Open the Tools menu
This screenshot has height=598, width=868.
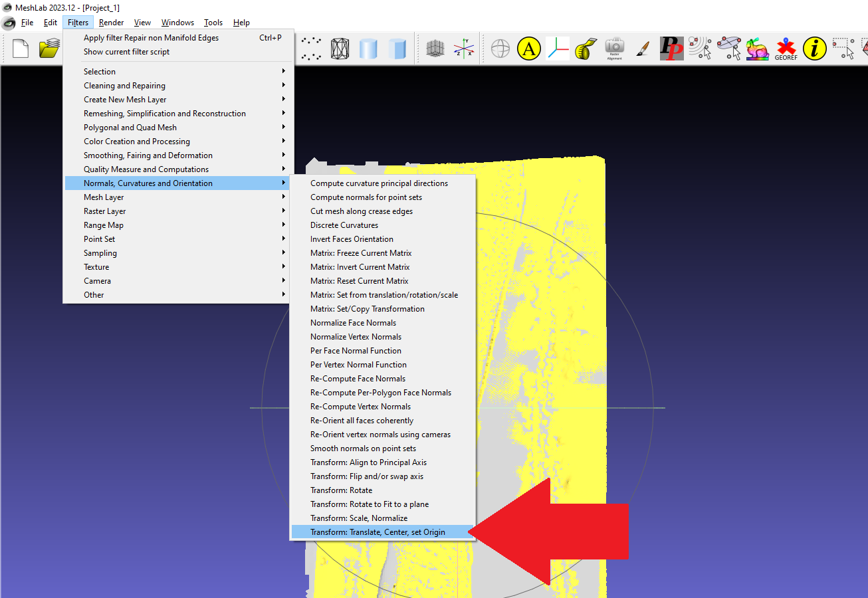tap(213, 23)
